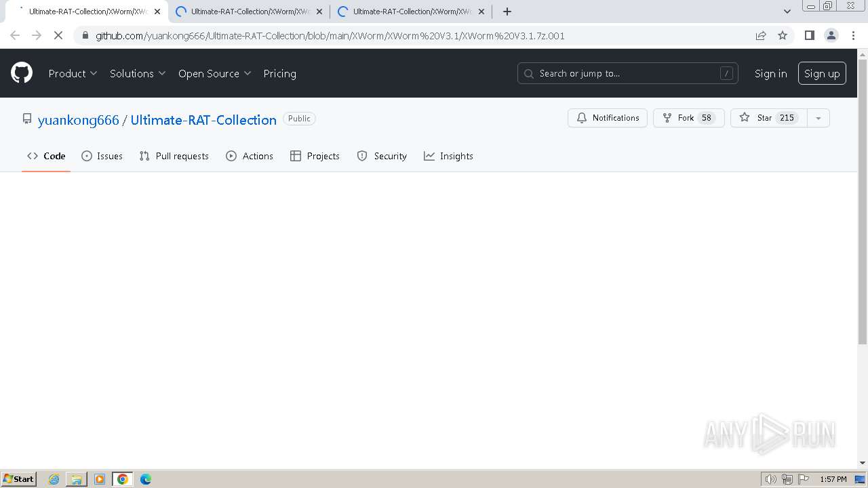Click the site lock icon
The height and width of the screenshot is (488, 868).
85,35
